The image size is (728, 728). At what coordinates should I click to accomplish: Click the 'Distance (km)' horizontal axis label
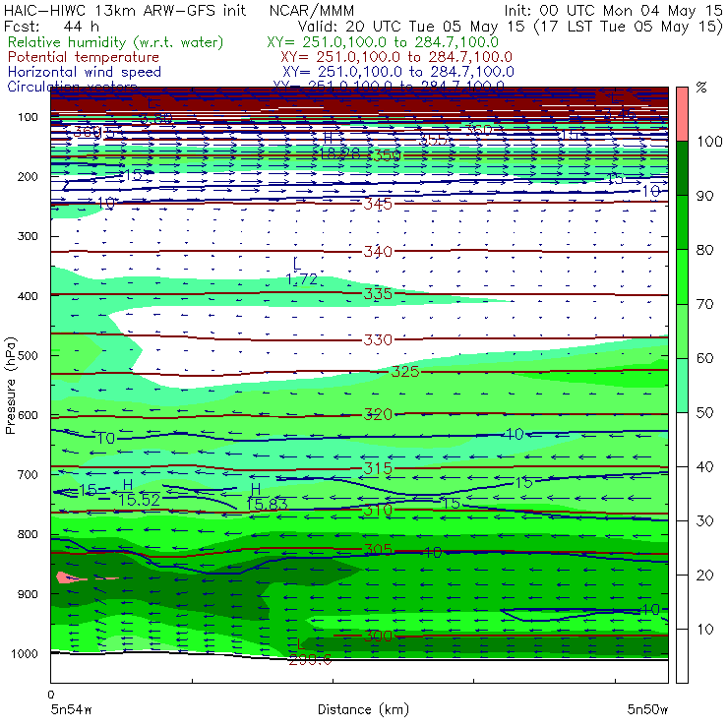[363, 710]
